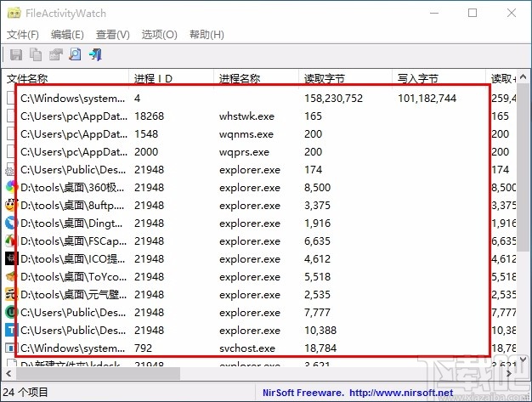Select the D:\tools\桌面\360极... file name
Screen dimensions: 532x402
(x=72, y=187)
